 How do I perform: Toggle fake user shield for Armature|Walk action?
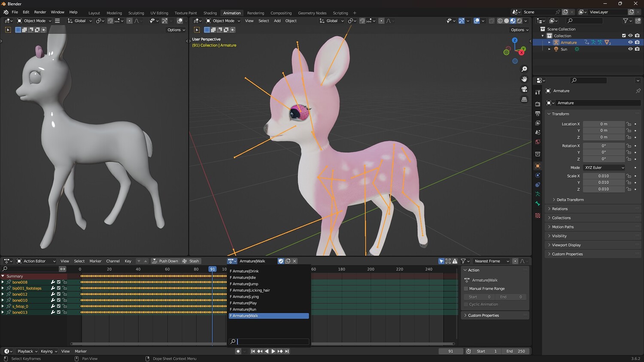click(281, 261)
